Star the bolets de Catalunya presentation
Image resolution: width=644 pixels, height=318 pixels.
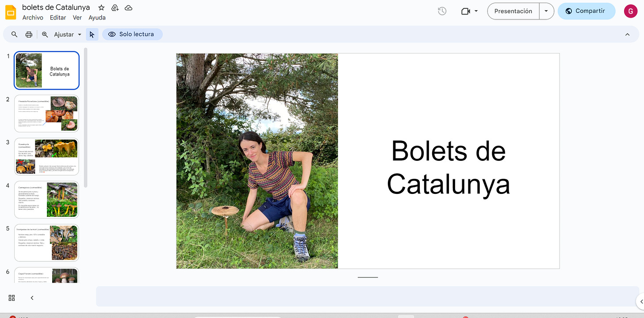click(101, 8)
